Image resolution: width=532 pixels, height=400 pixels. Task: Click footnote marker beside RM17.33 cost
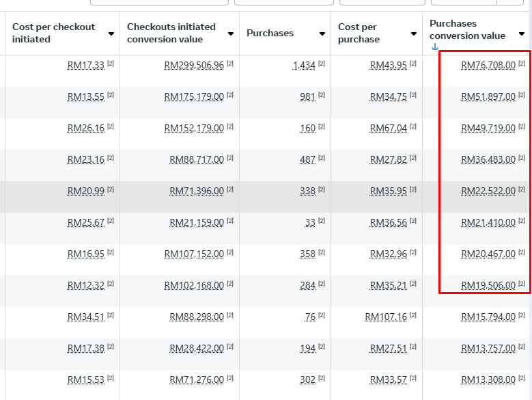tap(111, 64)
